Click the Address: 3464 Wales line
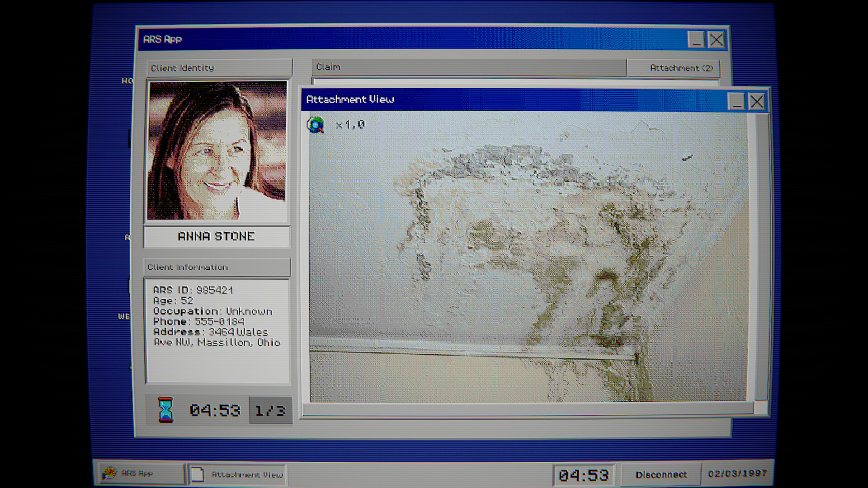868x488 pixels. pos(211,332)
